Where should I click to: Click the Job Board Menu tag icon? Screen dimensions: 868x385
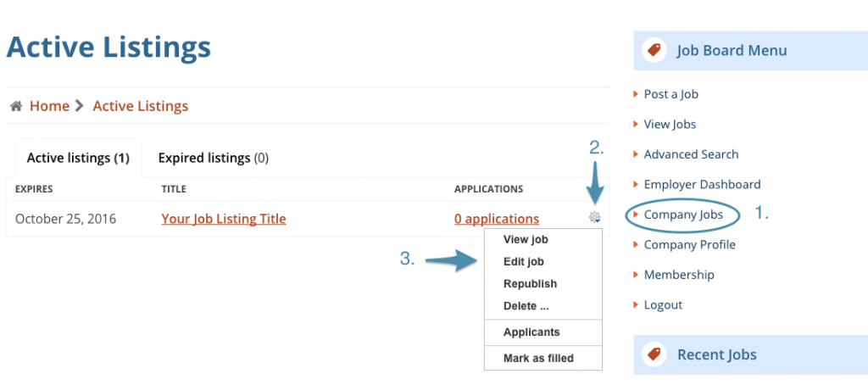point(654,50)
